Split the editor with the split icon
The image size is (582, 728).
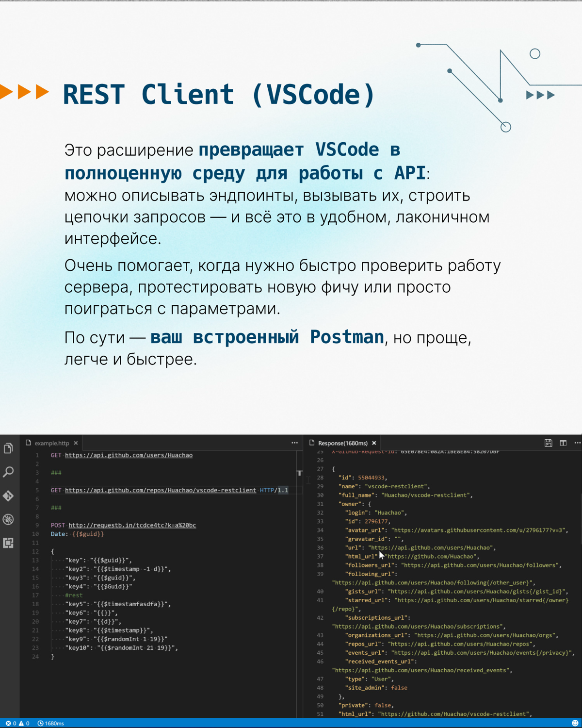[563, 443]
